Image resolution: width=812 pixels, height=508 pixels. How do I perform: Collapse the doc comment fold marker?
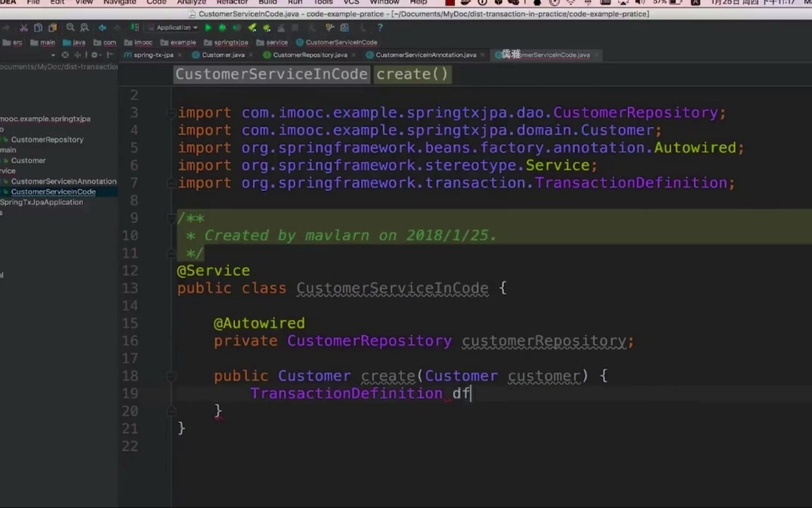(171, 218)
